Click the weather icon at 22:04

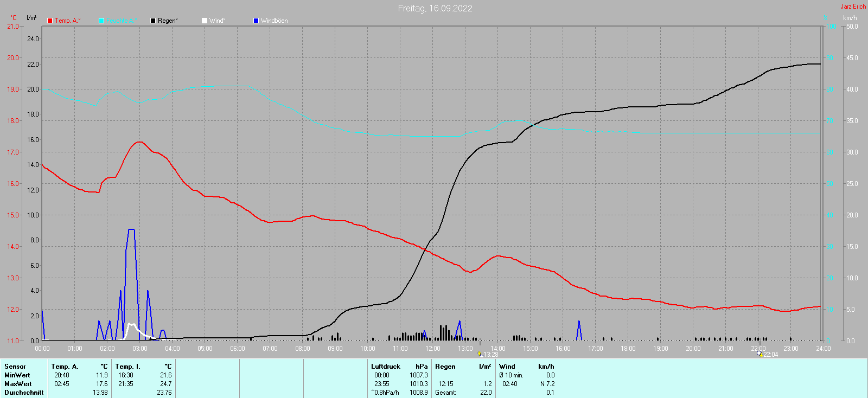point(760,354)
